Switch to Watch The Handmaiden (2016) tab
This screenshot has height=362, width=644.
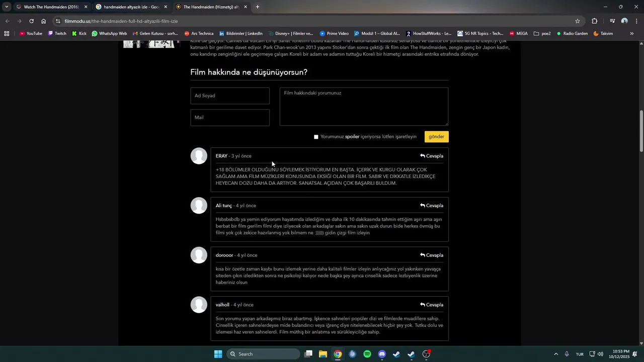click(51, 7)
